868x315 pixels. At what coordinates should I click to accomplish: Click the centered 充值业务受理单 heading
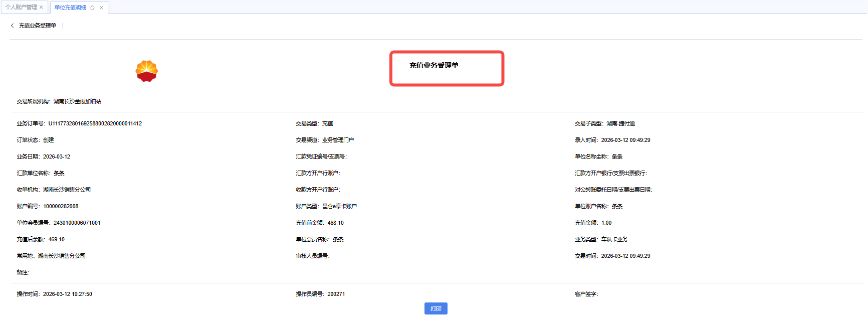click(x=433, y=65)
